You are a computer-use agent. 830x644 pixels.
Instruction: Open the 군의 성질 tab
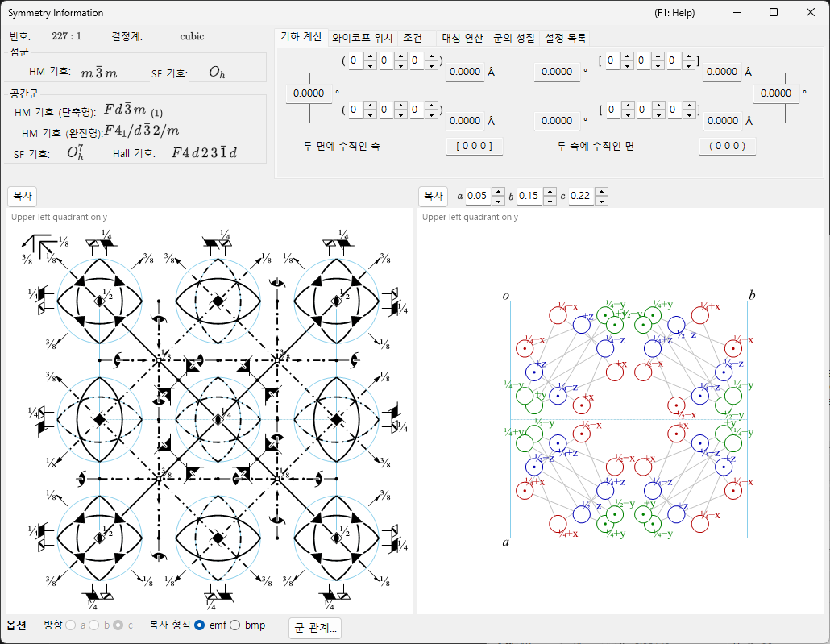pyautogui.click(x=513, y=38)
